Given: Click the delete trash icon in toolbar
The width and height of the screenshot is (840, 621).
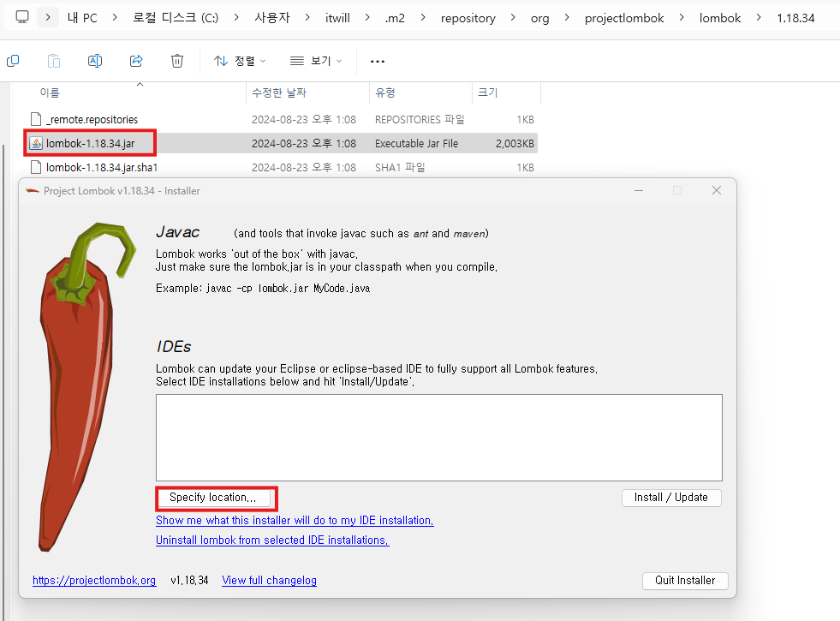Looking at the screenshot, I should tap(176, 61).
